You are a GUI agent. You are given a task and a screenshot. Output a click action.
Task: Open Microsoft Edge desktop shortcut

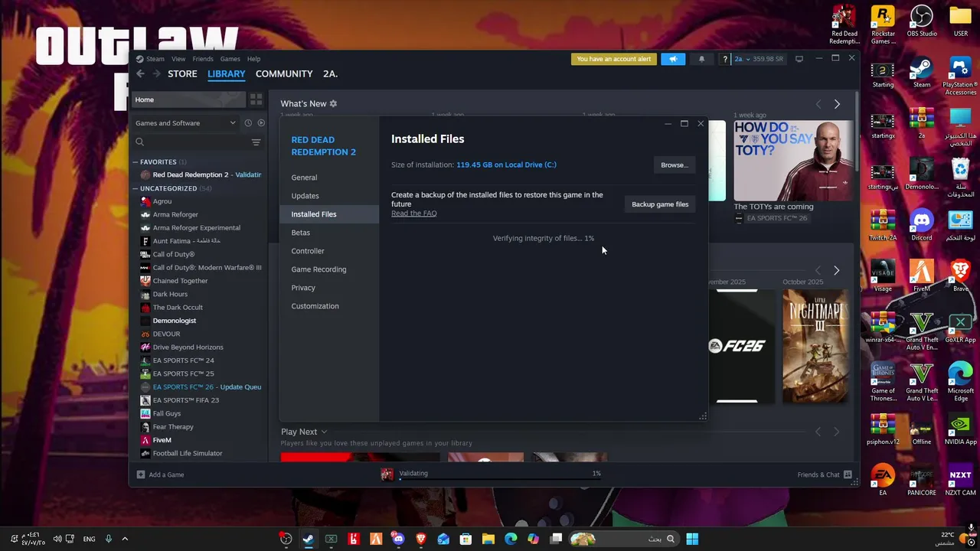pos(960,382)
